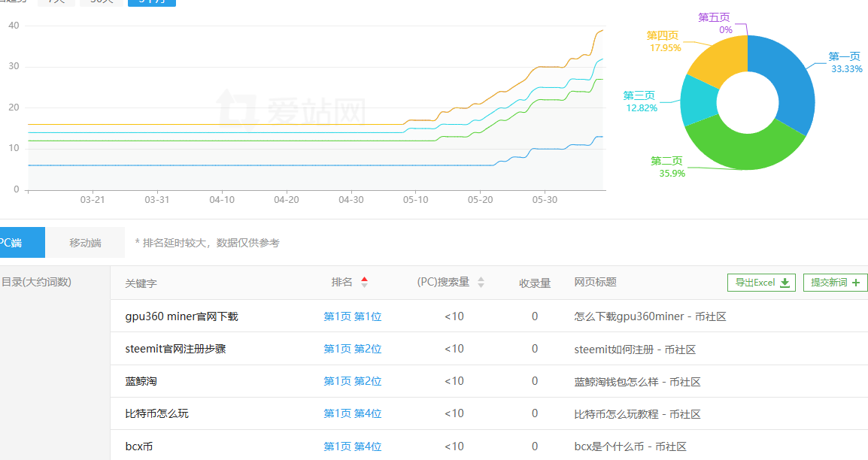Screen dimensions: 868x460
Task: Select keyword bcx币
Action: (x=139, y=446)
